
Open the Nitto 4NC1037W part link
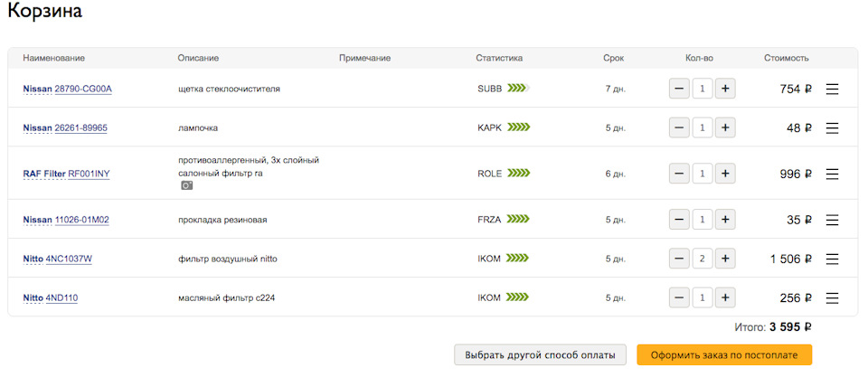(x=69, y=259)
